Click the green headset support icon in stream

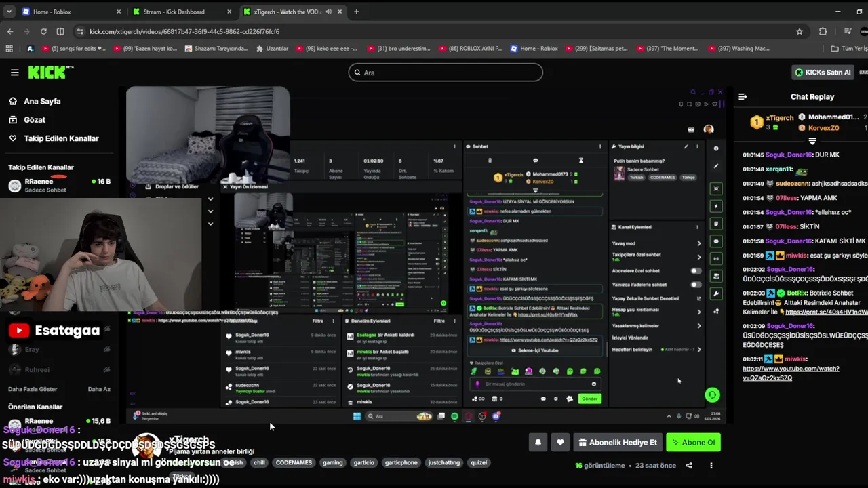tap(711, 394)
